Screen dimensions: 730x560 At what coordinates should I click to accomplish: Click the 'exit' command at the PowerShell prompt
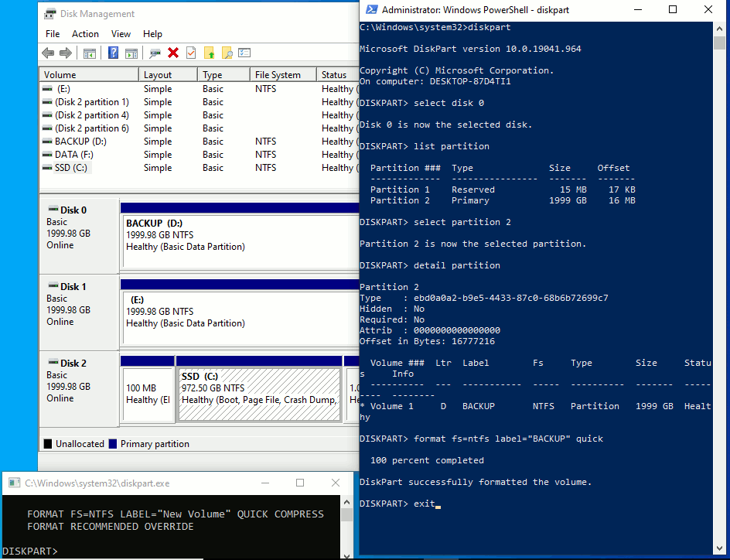click(x=424, y=504)
